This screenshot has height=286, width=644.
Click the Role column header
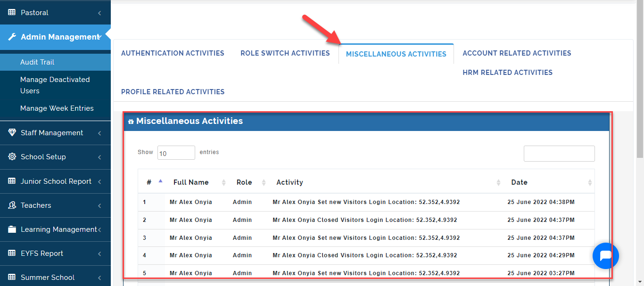244,182
